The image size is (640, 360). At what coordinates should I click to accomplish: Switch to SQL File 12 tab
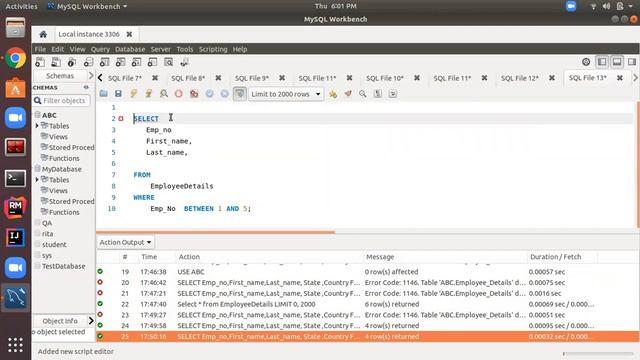pos(520,78)
